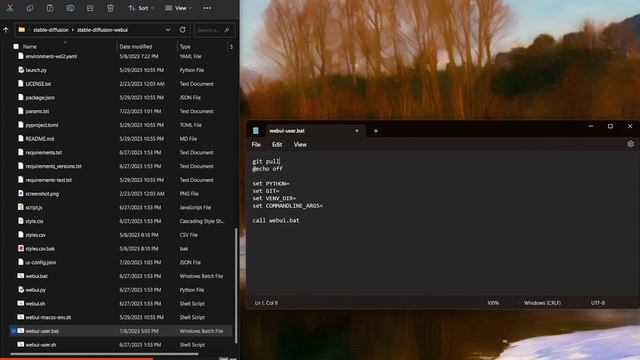Image resolution: width=640 pixels, height=360 pixels.
Task: Click the 'set COMMANDLINE_ARGS=' line
Action: (287, 206)
